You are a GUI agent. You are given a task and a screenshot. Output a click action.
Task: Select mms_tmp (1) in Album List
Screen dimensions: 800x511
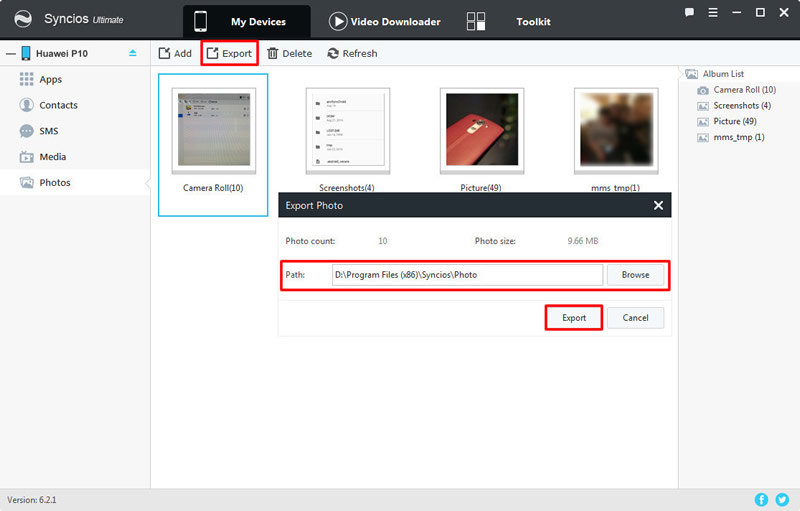tap(739, 137)
